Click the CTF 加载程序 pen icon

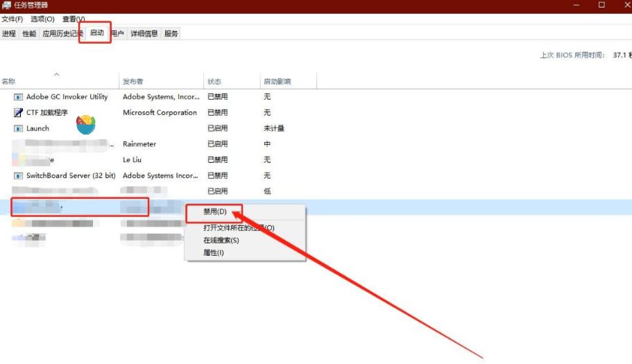pos(18,112)
